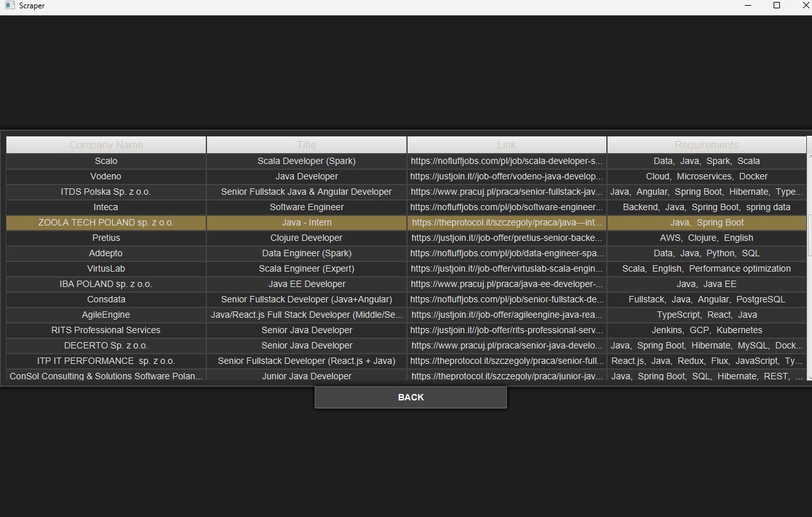
Task: Select ITP IT PERFORMANCE sp. z o.o. cell
Action: (106, 361)
